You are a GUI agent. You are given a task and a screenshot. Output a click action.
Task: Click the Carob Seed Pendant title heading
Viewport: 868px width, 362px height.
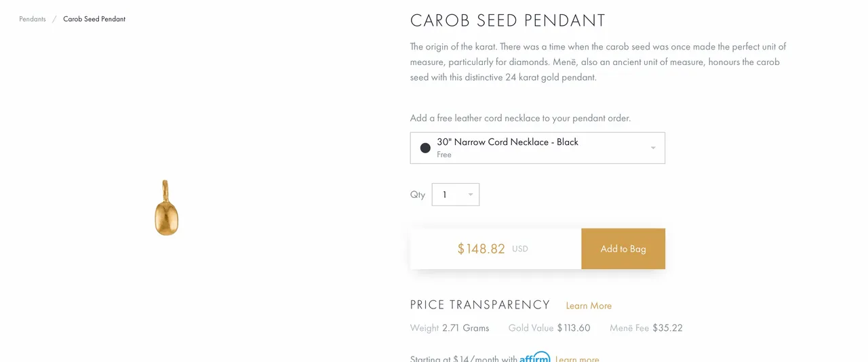coord(508,20)
